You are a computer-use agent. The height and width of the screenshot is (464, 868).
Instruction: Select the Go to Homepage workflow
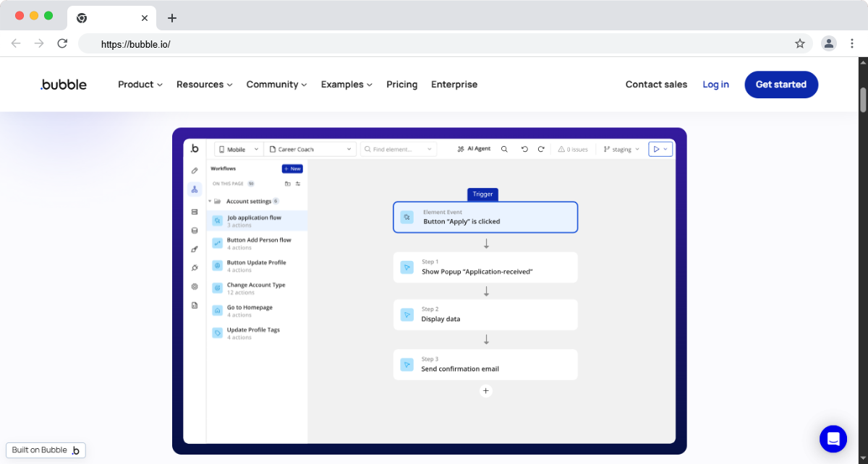click(258, 311)
